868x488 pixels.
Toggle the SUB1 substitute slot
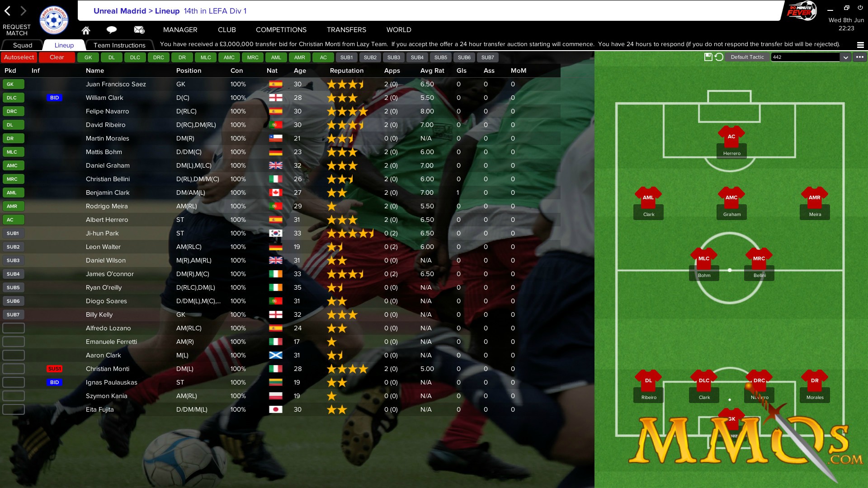345,57
